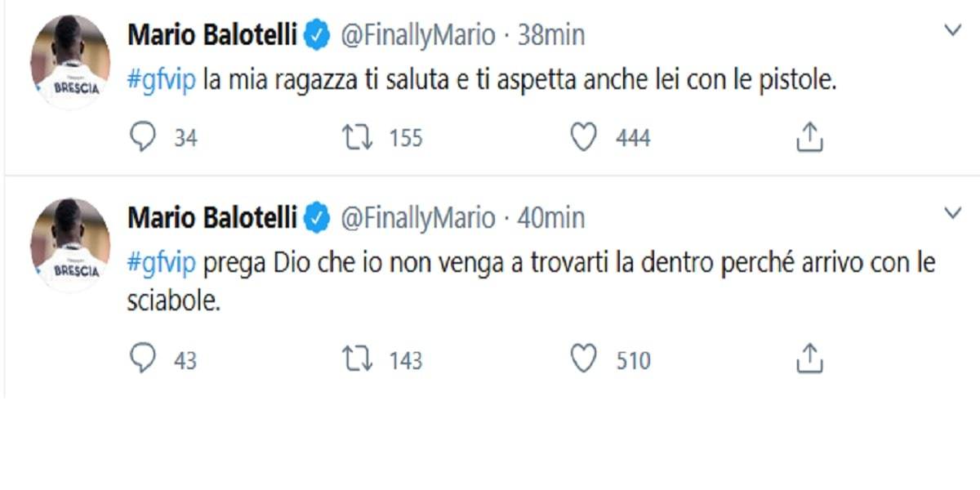Open the second tweet's profile avatar
Image resolution: width=980 pixels, height=490 pixels.
(x=70, y=243)
